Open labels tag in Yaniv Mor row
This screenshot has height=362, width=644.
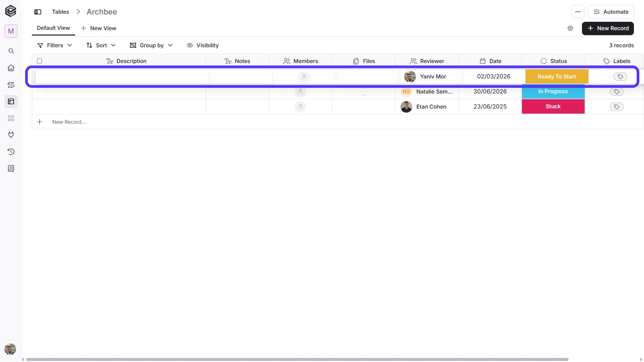point(620,77)
